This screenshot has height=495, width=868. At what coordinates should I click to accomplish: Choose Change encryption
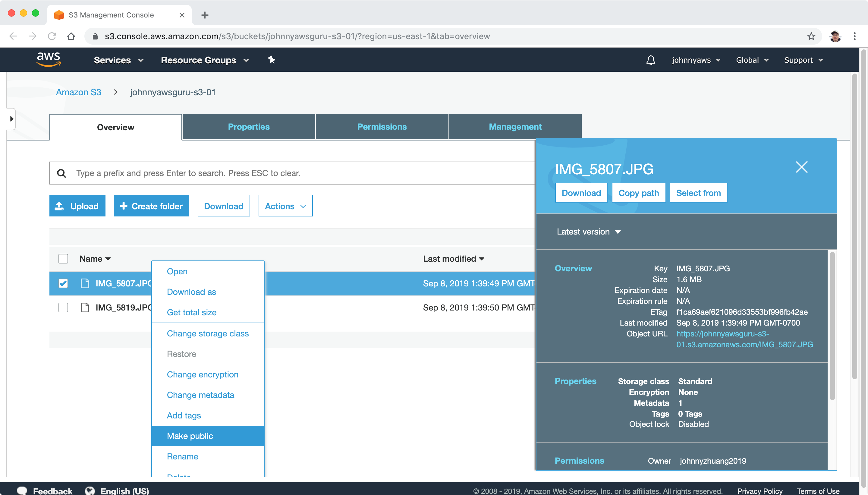(x=208, y=374)
